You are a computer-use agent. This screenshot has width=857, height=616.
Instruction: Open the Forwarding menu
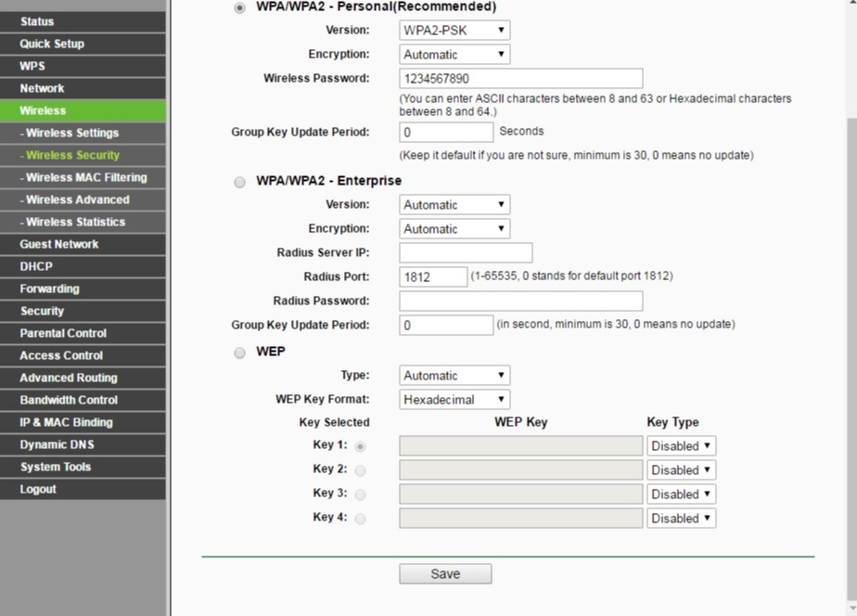tap(83, 289)
